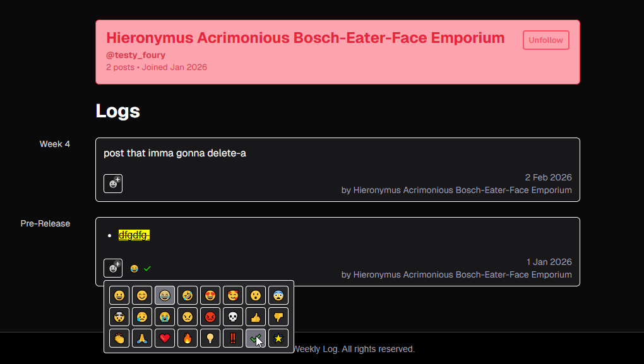Choose the folded hands prayer emoji
The width and height of the screenshot is (644, 364).
(x=142, y=338)
